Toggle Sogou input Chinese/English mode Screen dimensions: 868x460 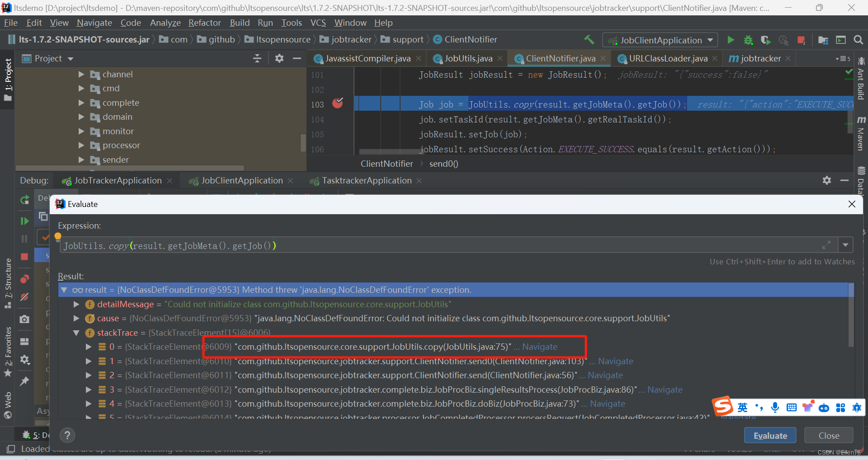pyautogui.click(x=743, y=407)
